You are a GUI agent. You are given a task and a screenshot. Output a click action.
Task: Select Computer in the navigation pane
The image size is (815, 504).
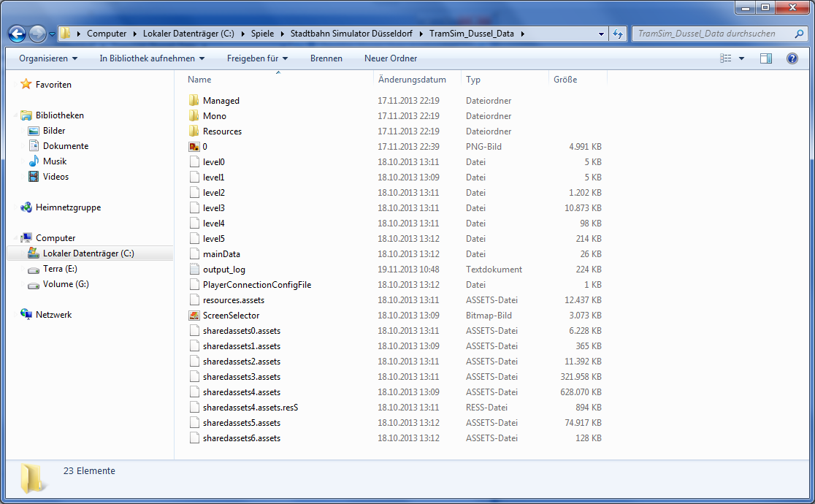56,237
